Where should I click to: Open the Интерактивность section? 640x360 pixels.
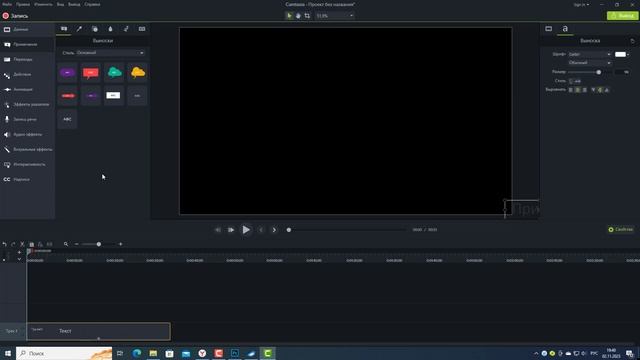tap(27, 164)
